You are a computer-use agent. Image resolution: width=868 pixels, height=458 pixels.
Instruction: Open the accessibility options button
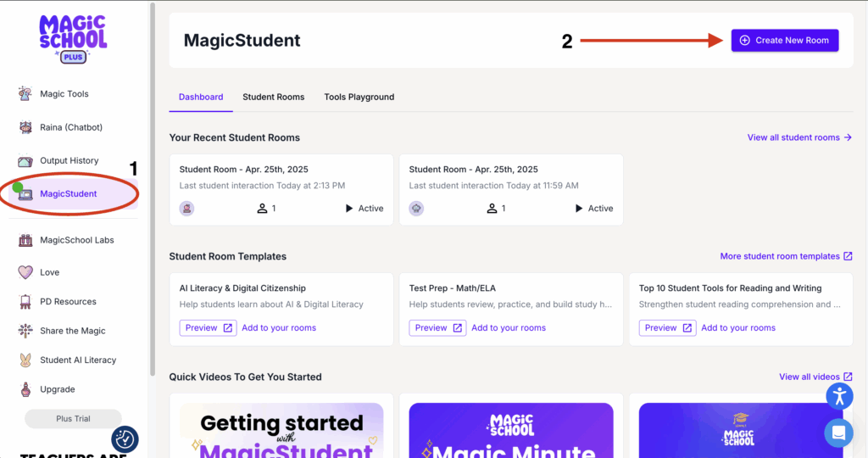point(839,396)
